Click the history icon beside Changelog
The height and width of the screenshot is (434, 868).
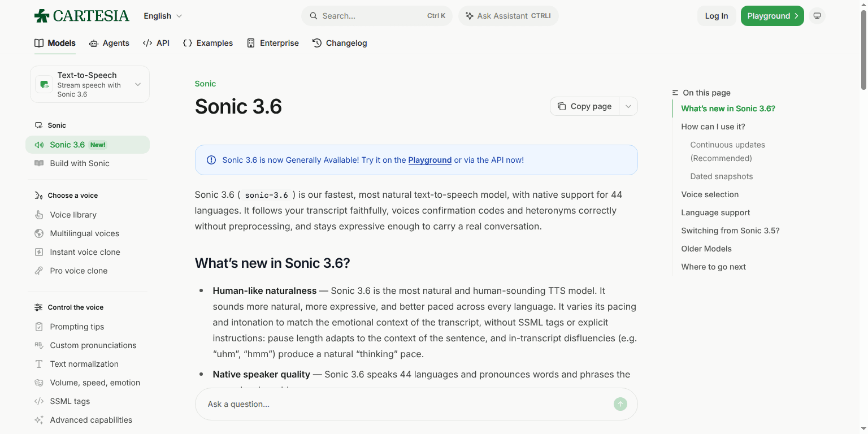pos(317,43)
